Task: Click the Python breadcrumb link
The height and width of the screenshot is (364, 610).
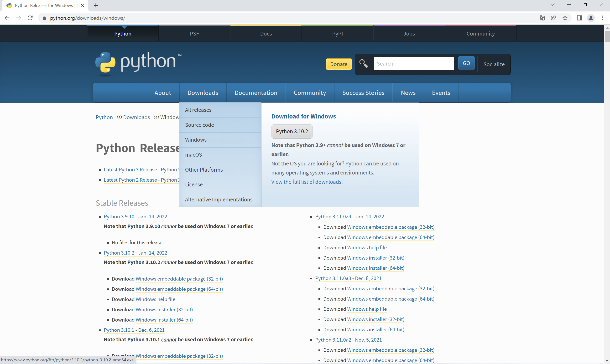Action: [x=104, y=117]
